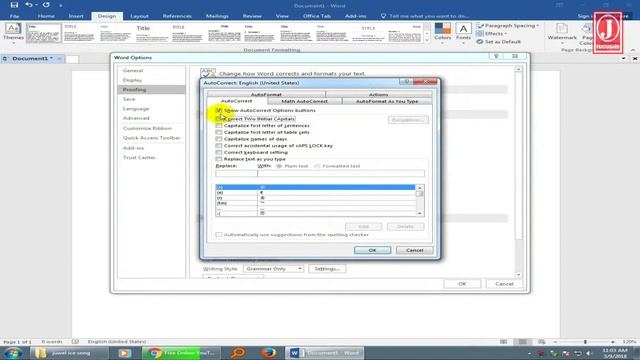
Task: Click the Watermark icon
Action: (x=562, y=32)
